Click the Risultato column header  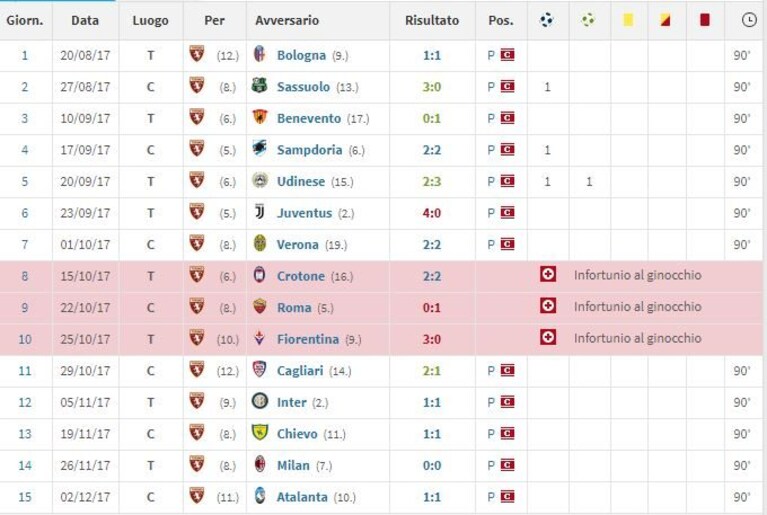[432, 21]
